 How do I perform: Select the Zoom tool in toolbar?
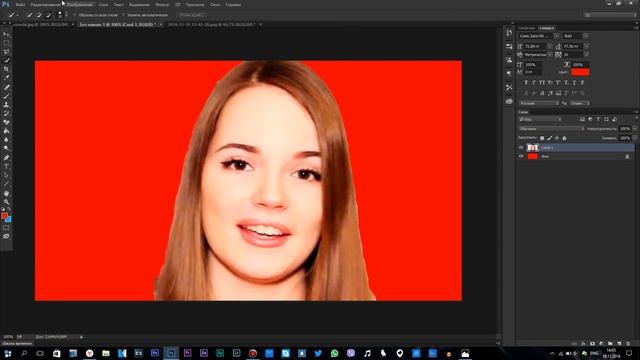pyautogui.click(x=6, y=202)
